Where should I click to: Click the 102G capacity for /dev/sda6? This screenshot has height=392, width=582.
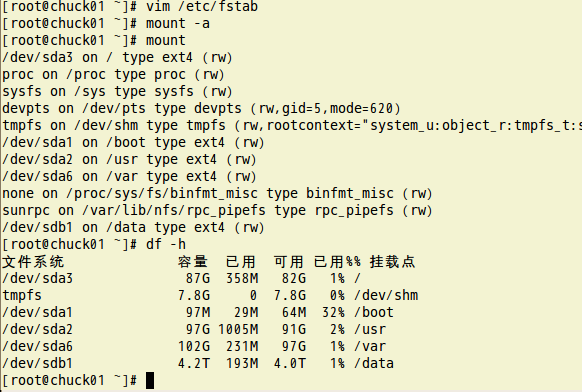tap(194, 346)
